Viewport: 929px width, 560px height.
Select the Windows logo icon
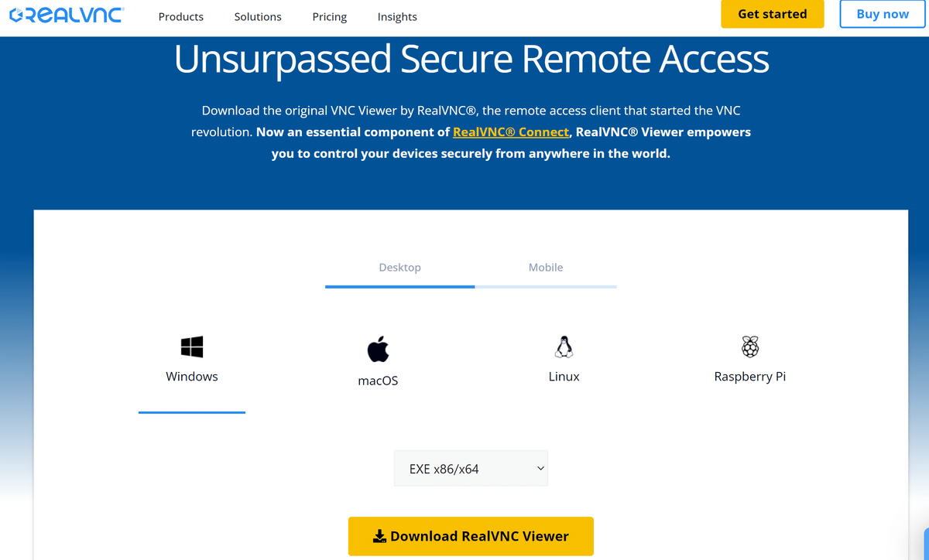192,347
